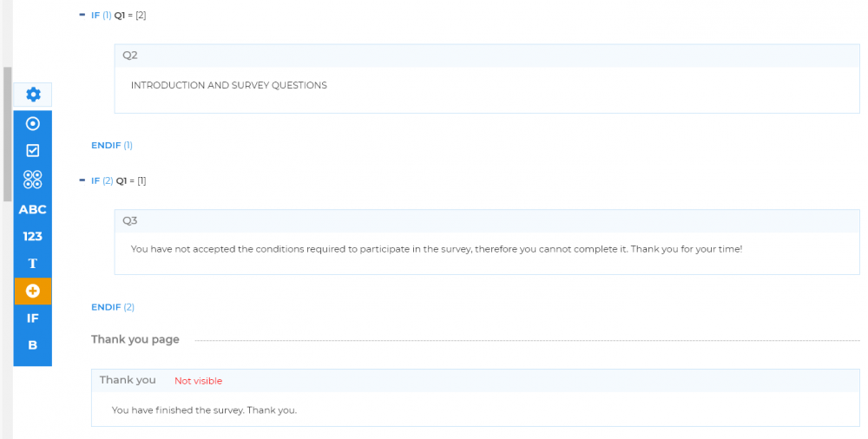Add an ABC text question
Viewport: 868px width, 439px height.
33,209
